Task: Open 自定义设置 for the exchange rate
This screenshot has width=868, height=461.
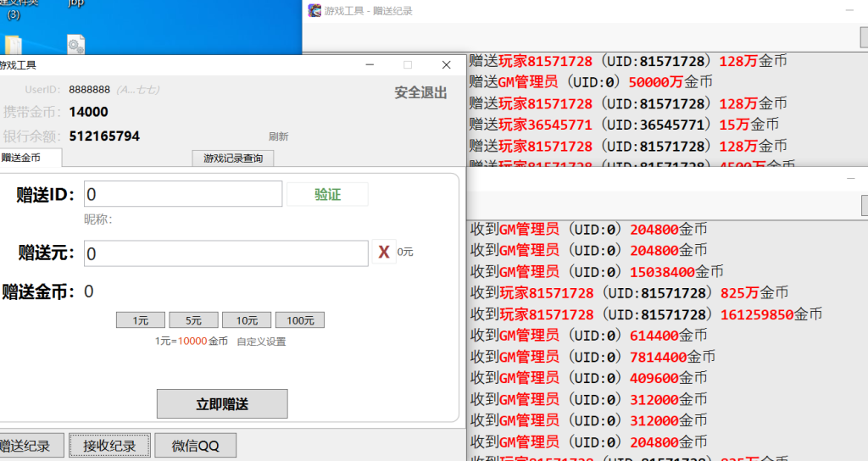Action: [261, 342]
